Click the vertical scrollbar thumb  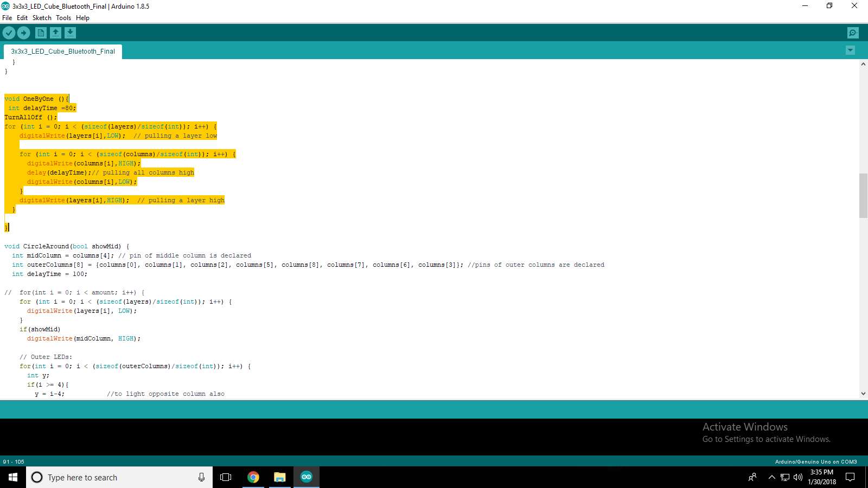click(x=863, y=196)
